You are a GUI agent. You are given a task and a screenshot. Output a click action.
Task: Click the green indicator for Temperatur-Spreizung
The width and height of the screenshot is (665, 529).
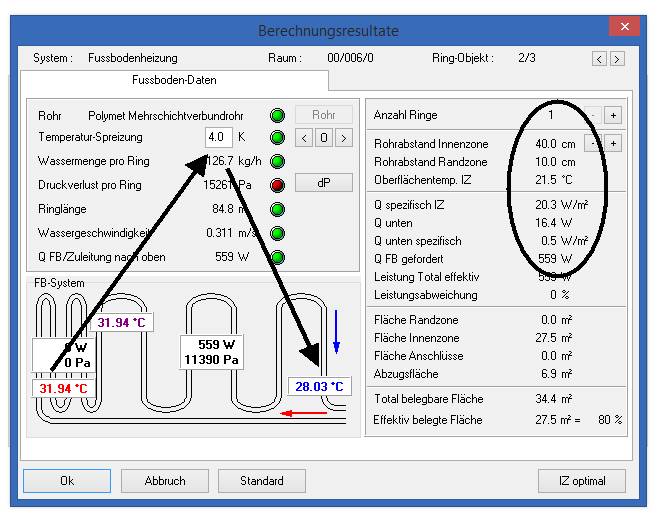point(277,137)
